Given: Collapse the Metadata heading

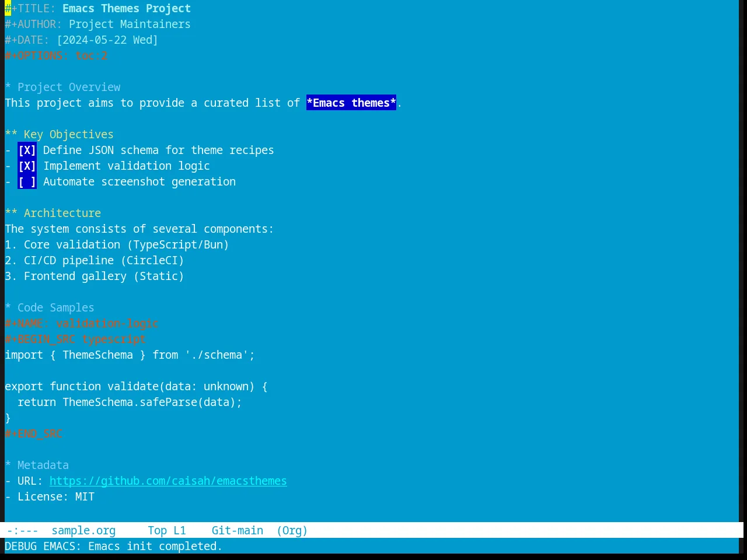Looking at the screenshot, I should point(37,466).
